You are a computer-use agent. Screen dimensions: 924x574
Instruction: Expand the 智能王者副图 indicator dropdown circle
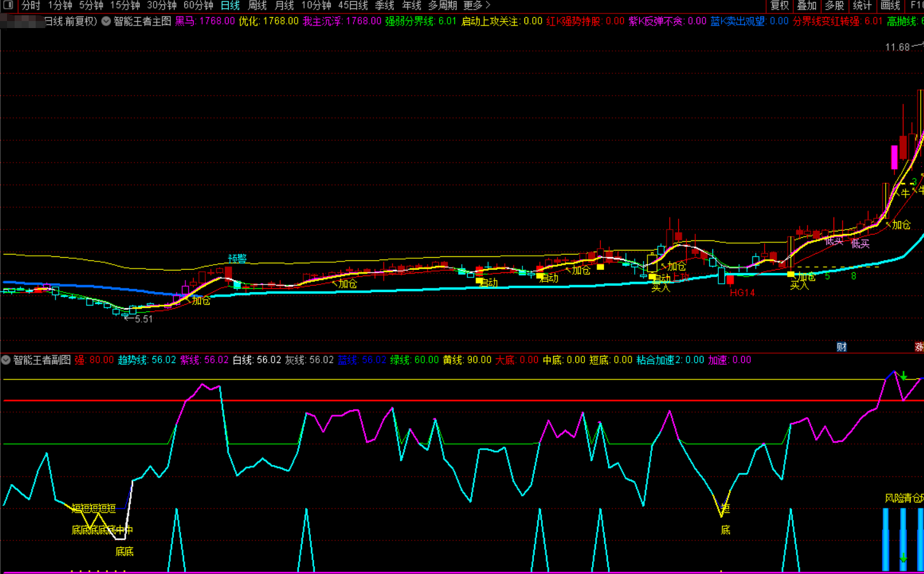(x=6, y=360)
